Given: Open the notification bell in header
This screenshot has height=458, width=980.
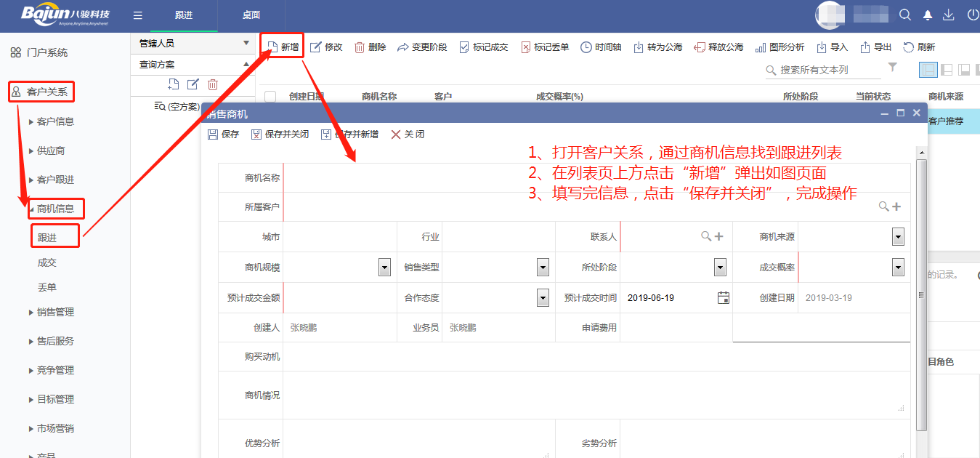Looking at the screenshot, I should point(928,15).
